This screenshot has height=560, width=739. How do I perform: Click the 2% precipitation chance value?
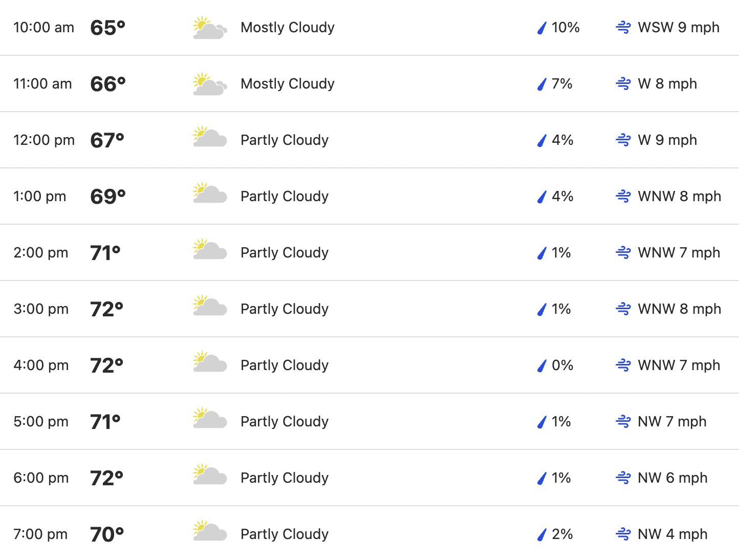point(562,534)
